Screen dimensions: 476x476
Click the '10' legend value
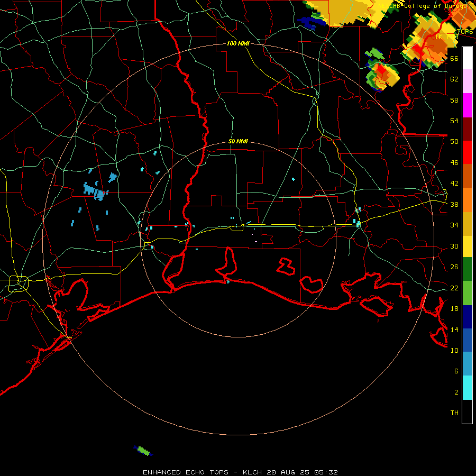[454, 350]
